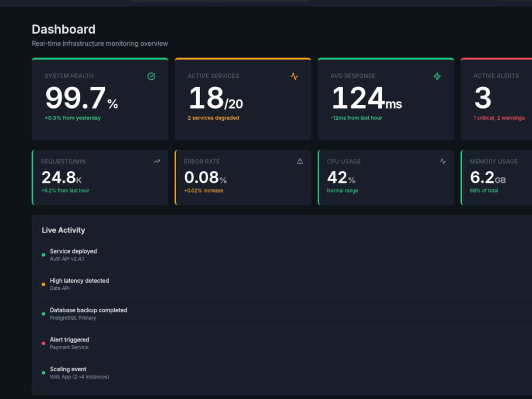This screenshot has width=532, height=399.
Task: Open the System Health 99.7% value
Action: pos(81,98)
